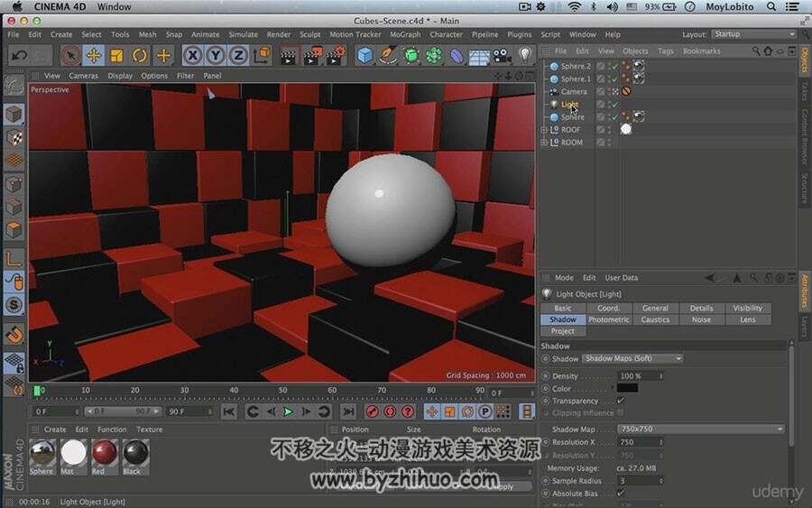Open the Render menu
812x508 pixels.
[279, 34]
